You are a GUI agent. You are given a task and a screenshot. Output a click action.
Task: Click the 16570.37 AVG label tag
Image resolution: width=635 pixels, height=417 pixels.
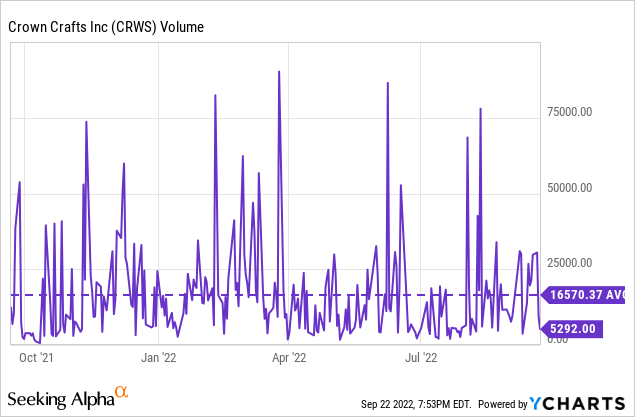pos(584,294)
